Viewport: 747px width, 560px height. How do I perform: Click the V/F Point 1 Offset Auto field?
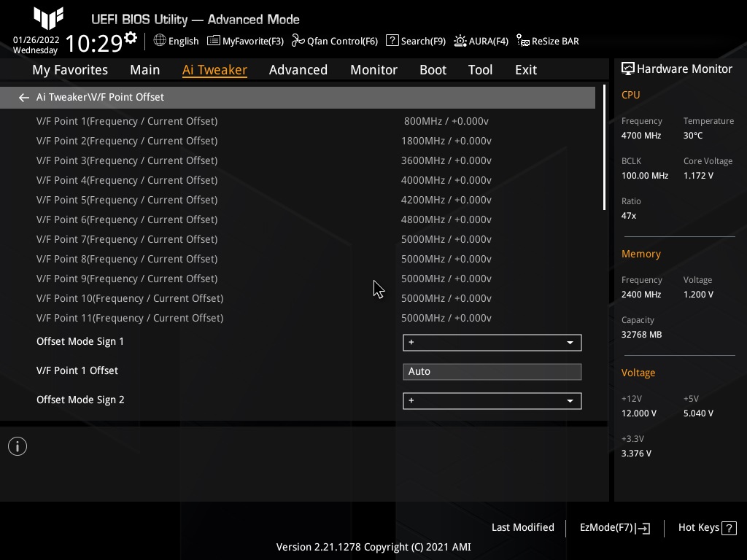point(492,371)
